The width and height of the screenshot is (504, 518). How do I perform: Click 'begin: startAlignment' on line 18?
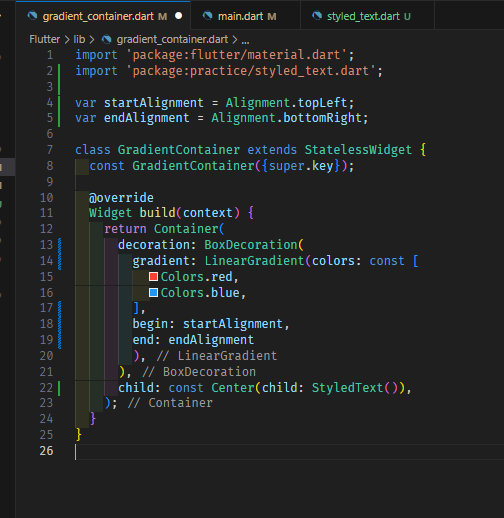(x=207, y=324)
